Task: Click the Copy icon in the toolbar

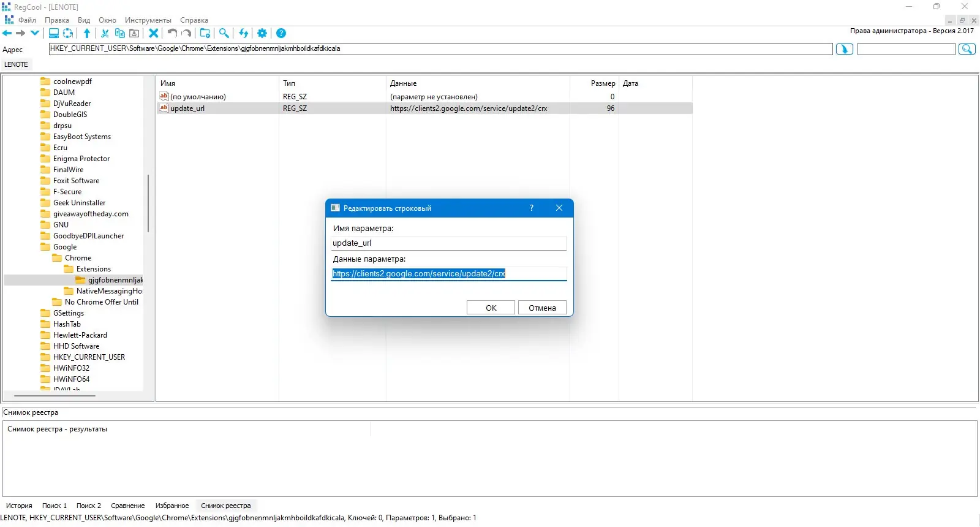Action: click(x=120, y=33)
